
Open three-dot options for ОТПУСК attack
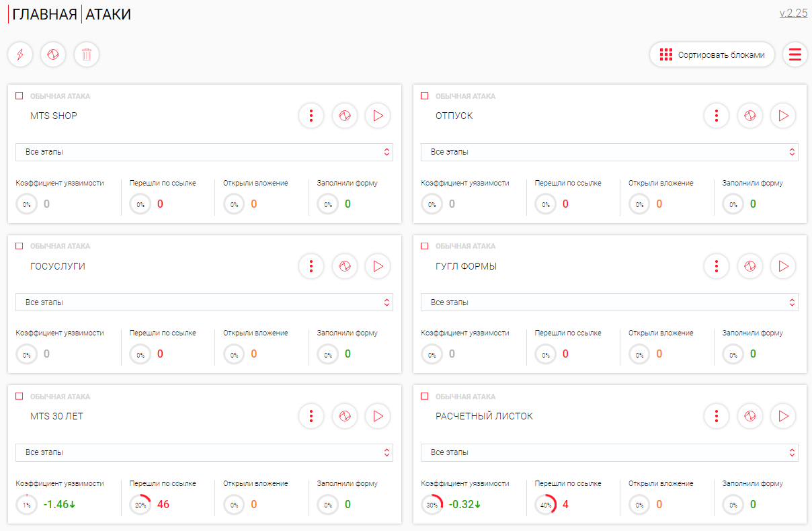coord(717,116)
